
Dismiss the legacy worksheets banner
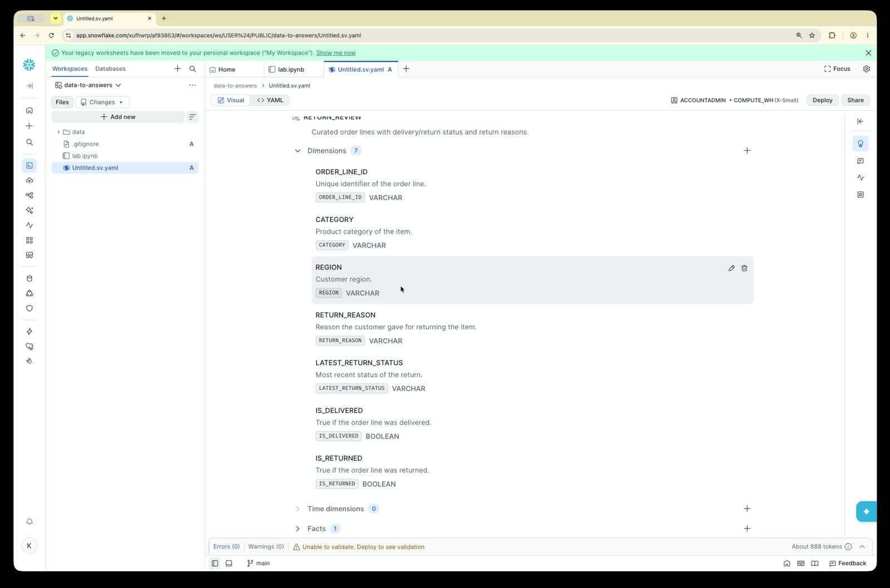click(x=868, y=53)
